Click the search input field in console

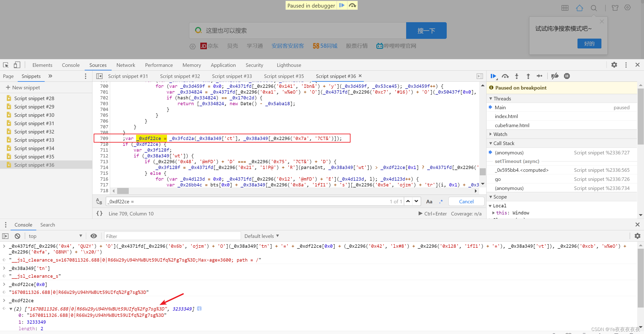(170, 236)
